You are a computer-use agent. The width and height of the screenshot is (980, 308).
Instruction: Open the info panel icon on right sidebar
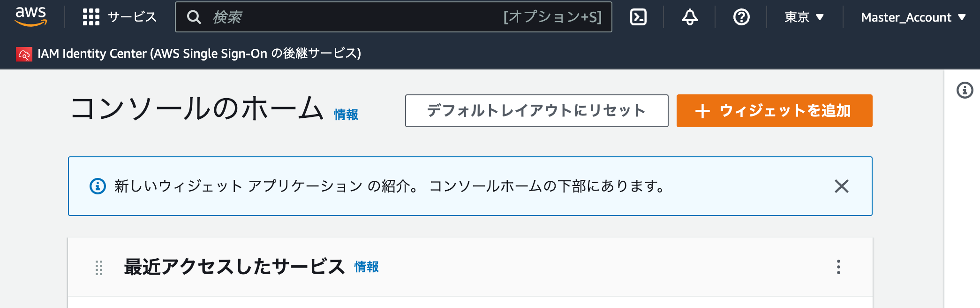click(x=965, y=90)
